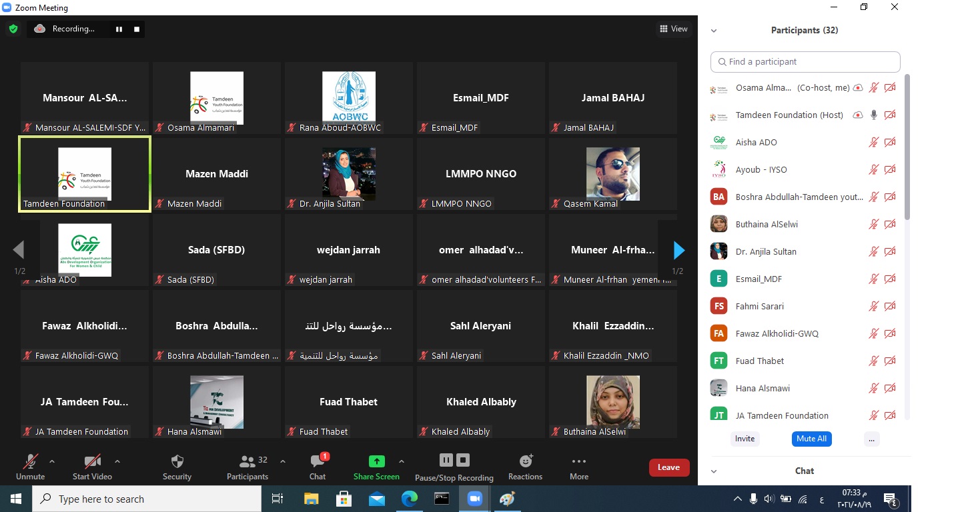This screenshot has width=980, height=512.
Task: Click muted mic for Hana Alsmawi in list
Action: click(873, 388)
